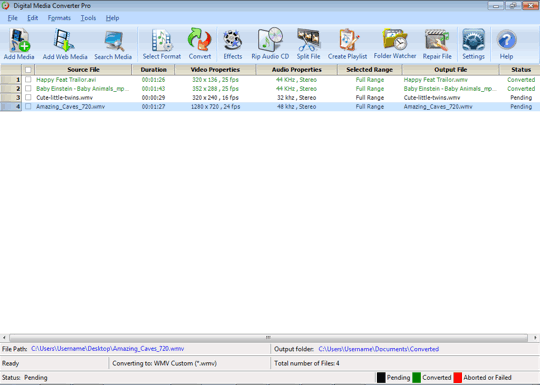Open the Formats menu
Viewport: 540px width, 385px height.
[x=59, y=18]
